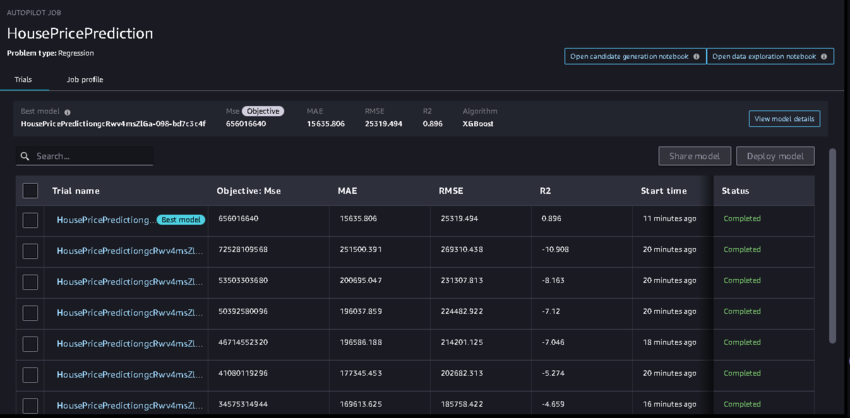
Task: Focus the Search trials input field
Action: point(84,156)
